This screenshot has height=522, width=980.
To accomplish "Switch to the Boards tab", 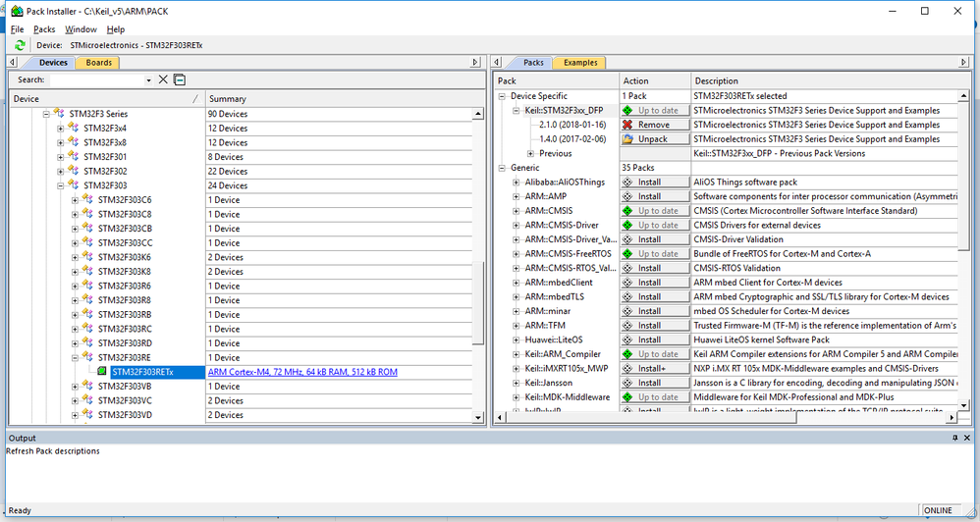I will 99,63.
